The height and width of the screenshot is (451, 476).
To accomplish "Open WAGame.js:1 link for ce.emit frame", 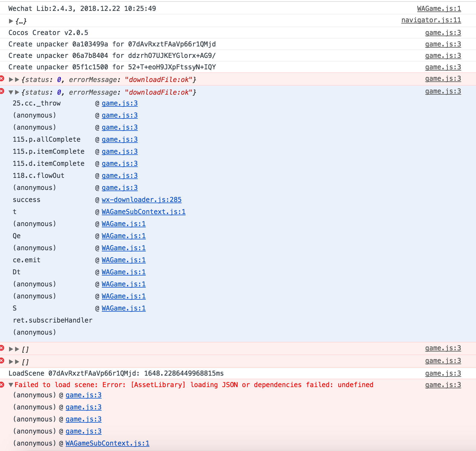I will (x=124, y=260).
